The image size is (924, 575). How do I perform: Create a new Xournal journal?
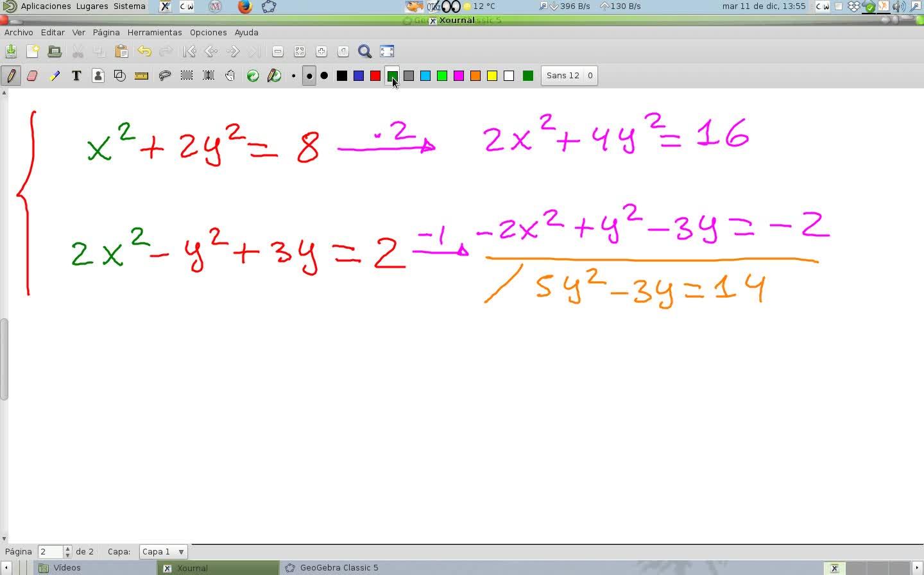33,51
